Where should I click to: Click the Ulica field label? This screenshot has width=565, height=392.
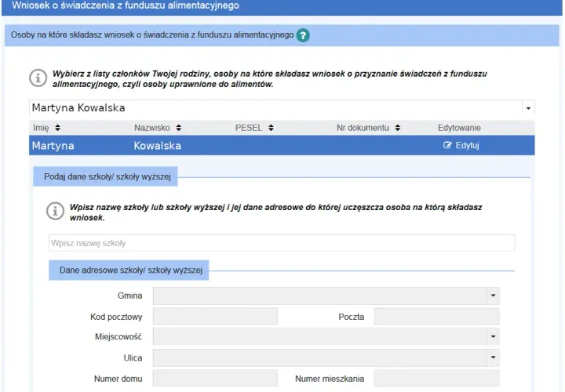point(133,358)
